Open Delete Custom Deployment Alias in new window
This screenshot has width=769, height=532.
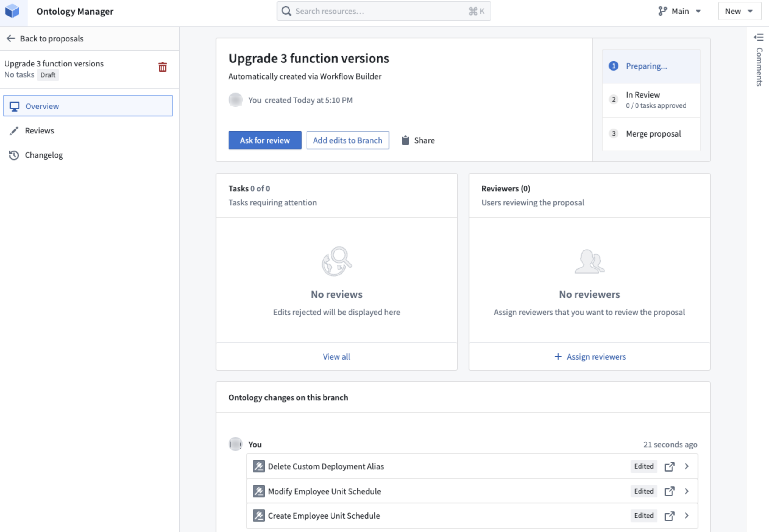pos(669,466)
